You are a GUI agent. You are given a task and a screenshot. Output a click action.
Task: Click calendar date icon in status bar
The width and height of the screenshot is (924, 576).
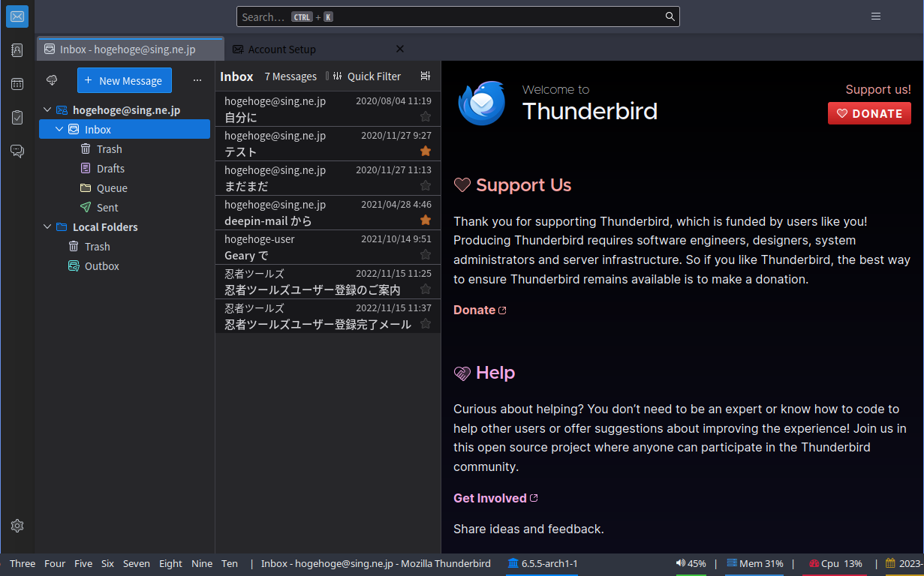point(890,563)
